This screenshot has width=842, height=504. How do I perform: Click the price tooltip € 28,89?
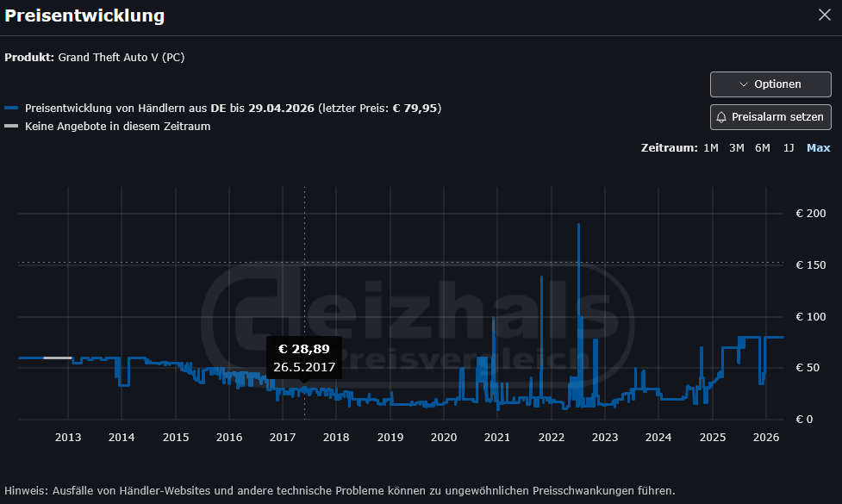pos(304,358)
